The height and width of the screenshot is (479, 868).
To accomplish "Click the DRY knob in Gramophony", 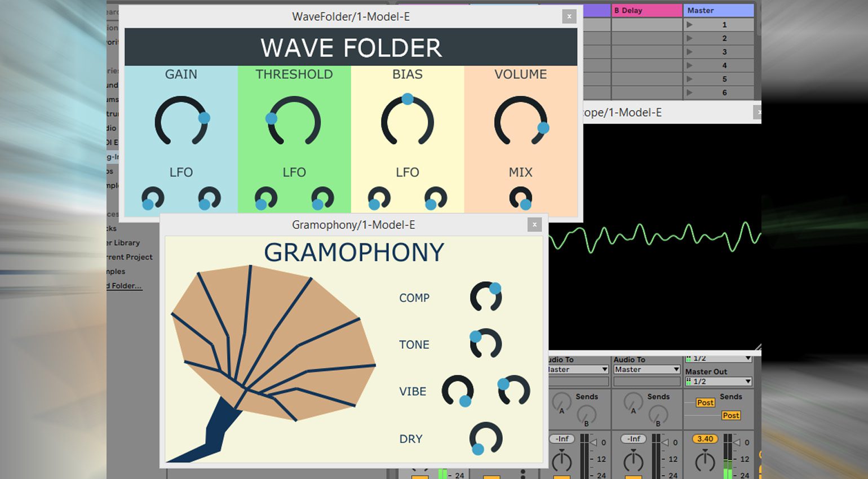I will [x=486, y=438].
